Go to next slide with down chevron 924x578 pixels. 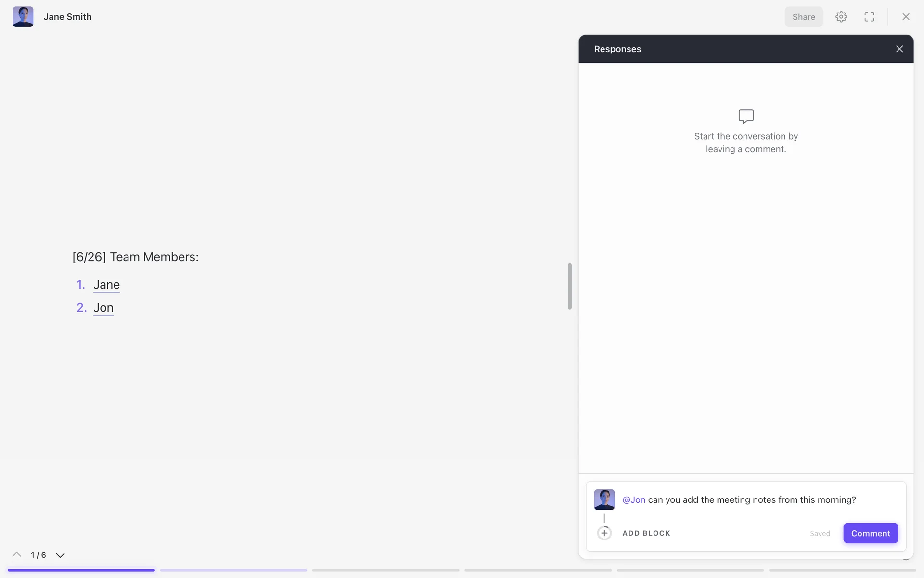coord(60,555)
